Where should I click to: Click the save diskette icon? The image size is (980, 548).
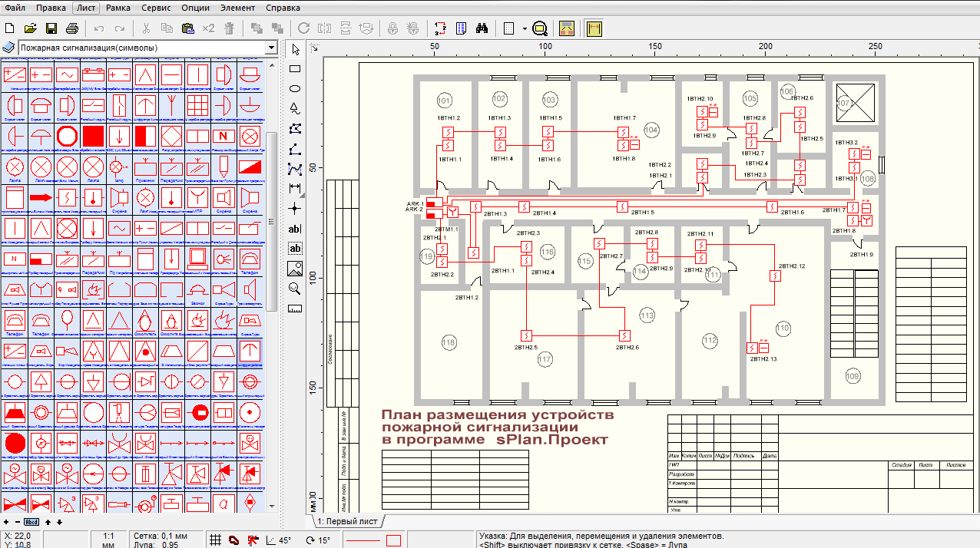(x=51, y=28)
